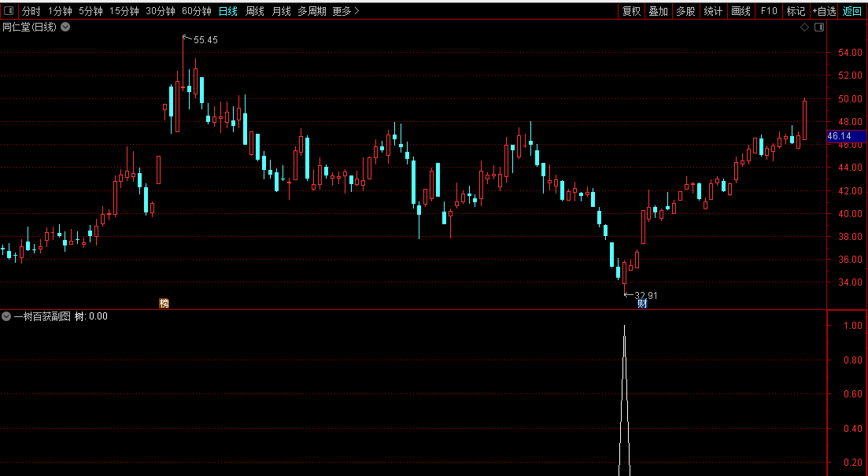Open 多周期 multi-period view
868x476 pixels.
pyautogui.click(x=312, y=11)
